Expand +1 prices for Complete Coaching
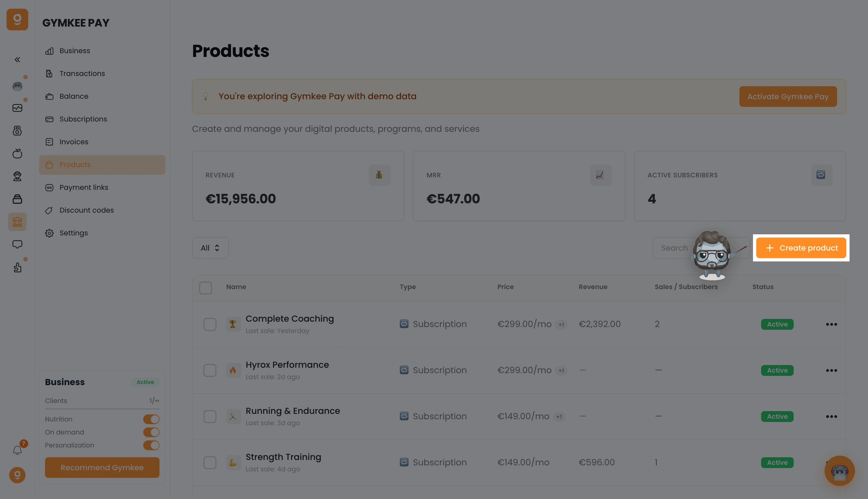The image size is (868, 499). point(561,325)
